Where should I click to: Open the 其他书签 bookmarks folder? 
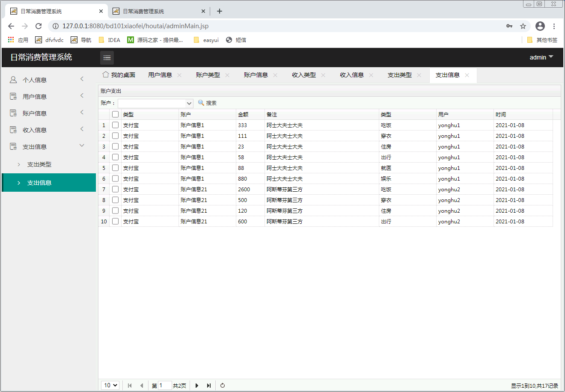pyautogui.click(x=542, y=40)
